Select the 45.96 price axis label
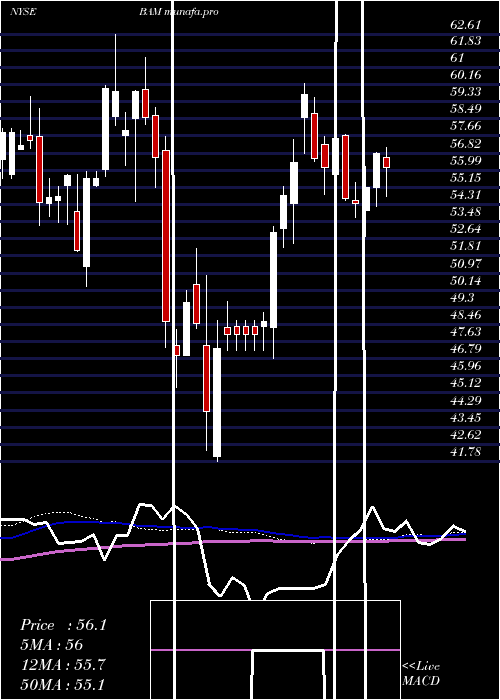The width and height of the screenshot is (500, 700). (466, 366)
